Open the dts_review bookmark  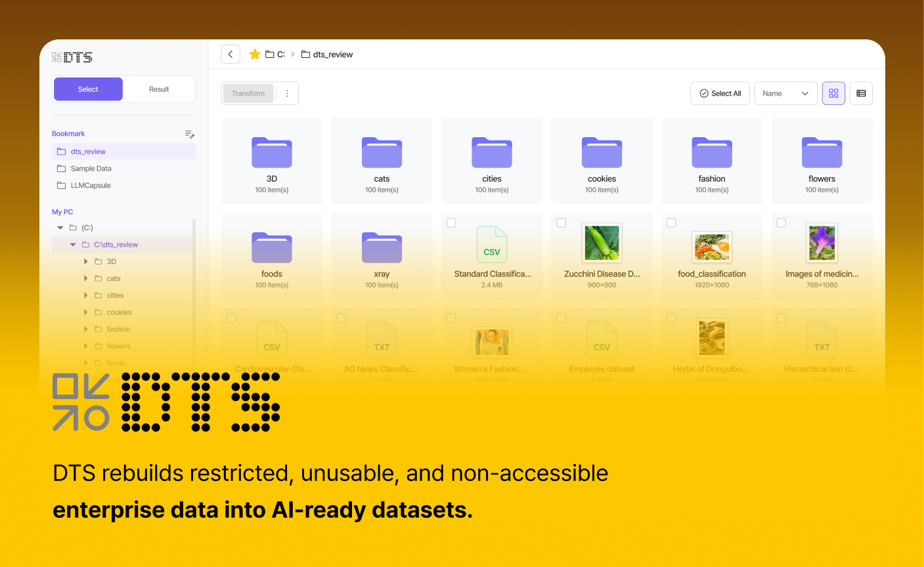pyautogui.click(x=123, y=152)
